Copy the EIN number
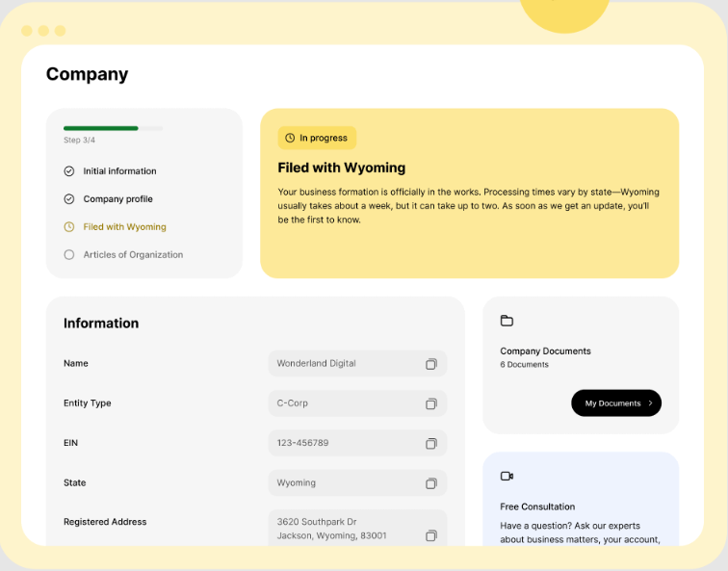This screenshot has height=571, width=728. point(431,444)
